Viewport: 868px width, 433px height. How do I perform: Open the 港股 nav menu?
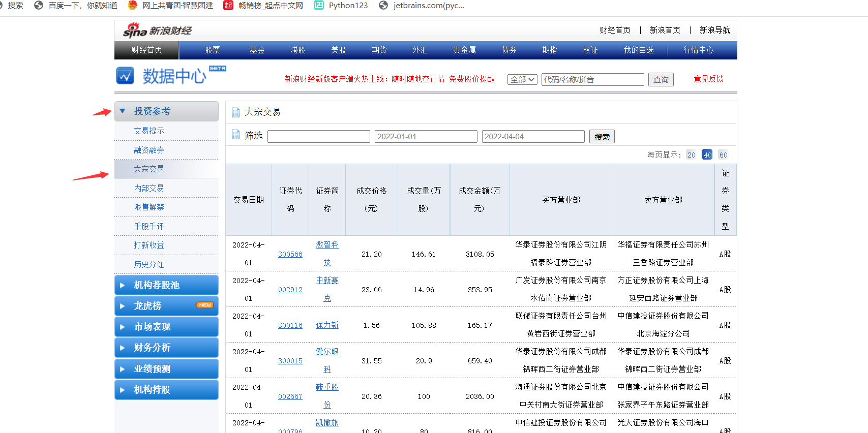tap(298, 50)
